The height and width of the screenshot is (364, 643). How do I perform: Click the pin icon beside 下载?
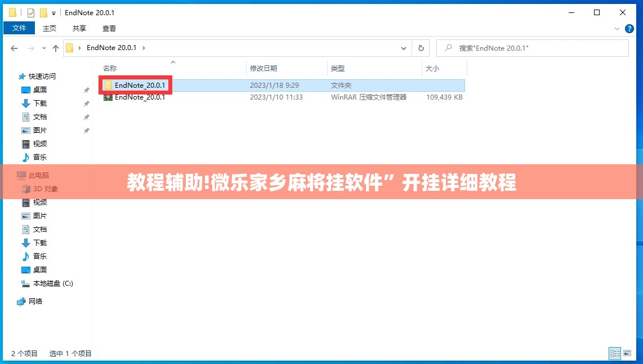86,104
